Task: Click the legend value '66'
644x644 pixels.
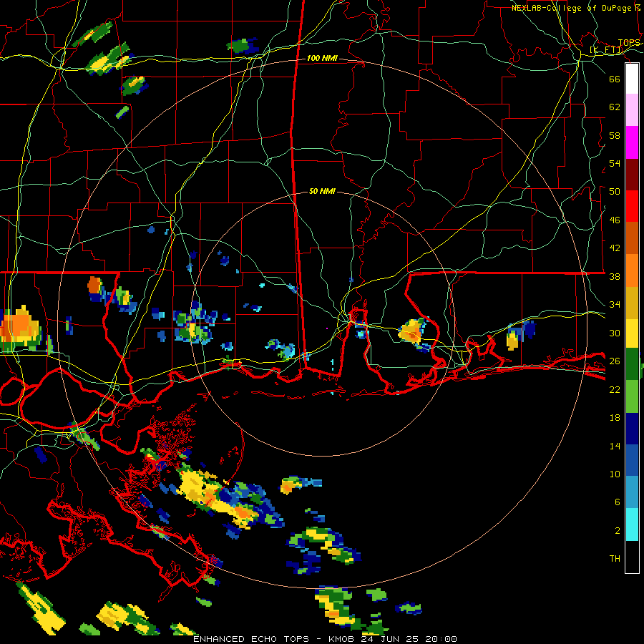Action: point(615,79)
